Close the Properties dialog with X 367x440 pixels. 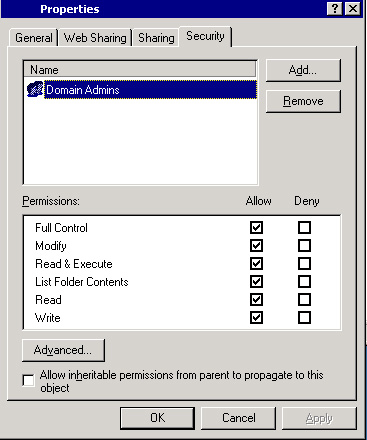click(x=352, y=9)
